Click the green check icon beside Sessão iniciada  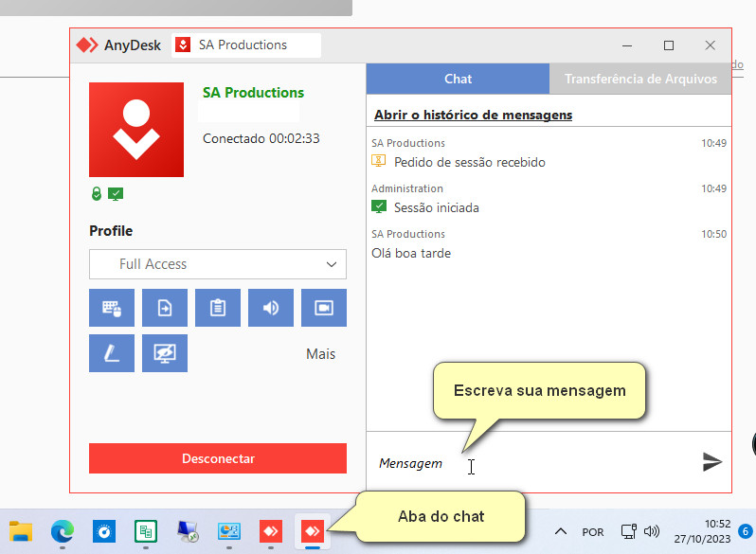pyautogui.click(x=379, y=206)
